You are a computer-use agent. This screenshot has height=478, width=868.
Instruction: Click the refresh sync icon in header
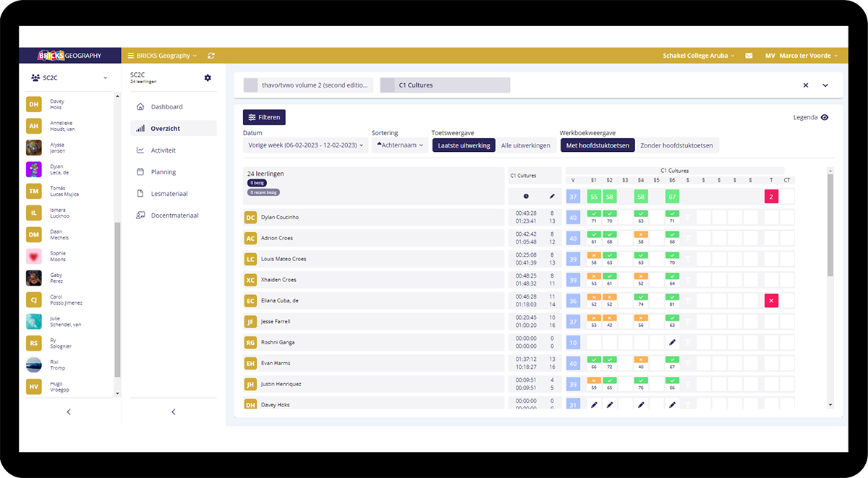[210, 56]
